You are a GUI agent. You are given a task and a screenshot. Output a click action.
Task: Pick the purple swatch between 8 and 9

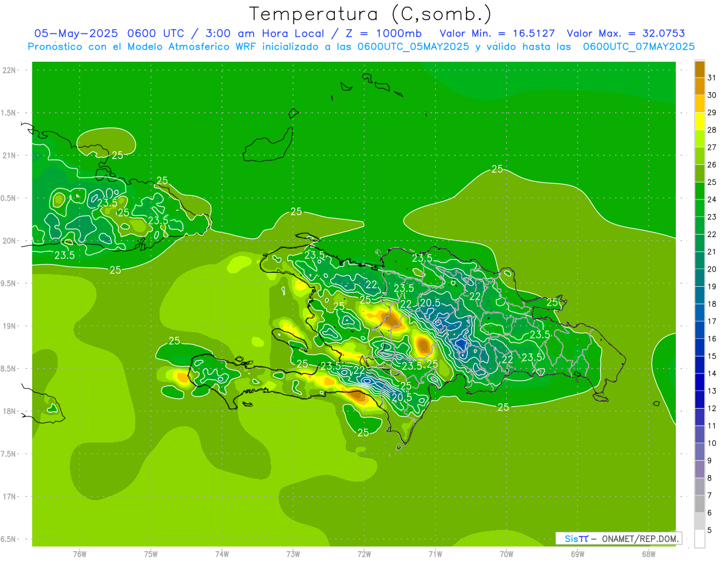[699, 469]
